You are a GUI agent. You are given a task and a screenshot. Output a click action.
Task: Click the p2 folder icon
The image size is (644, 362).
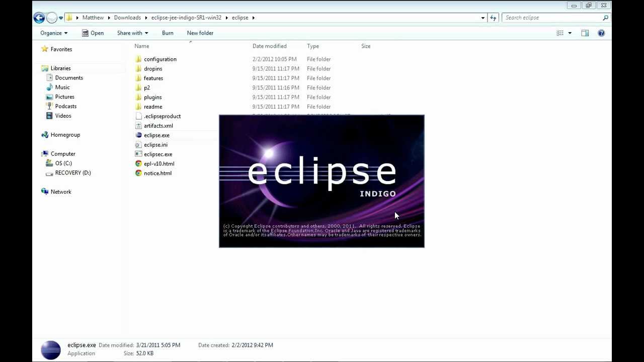click(x=138, y=88)
